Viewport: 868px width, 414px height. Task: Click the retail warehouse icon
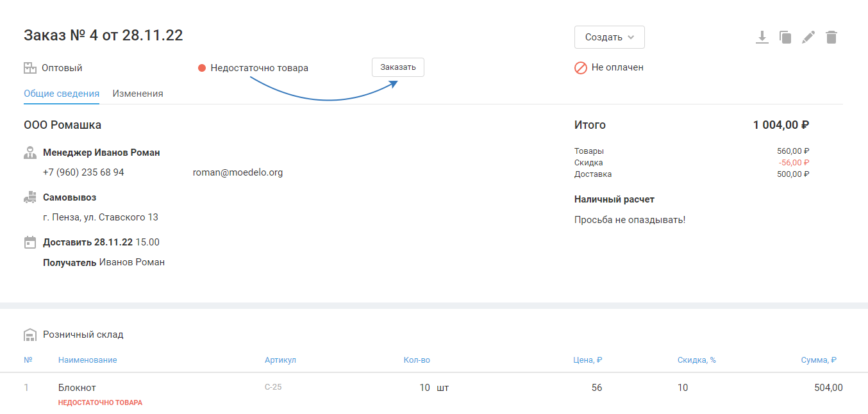click(29, 335)
